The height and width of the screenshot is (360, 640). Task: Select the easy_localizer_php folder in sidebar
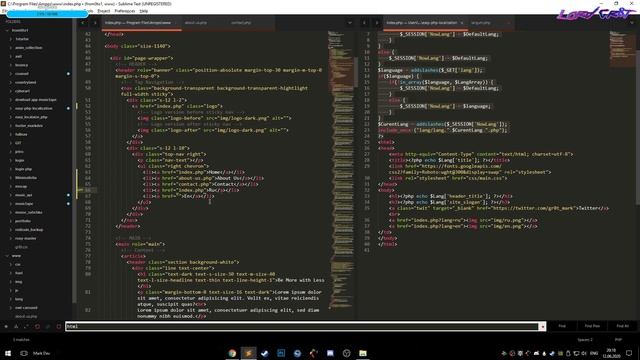(31, 117)
